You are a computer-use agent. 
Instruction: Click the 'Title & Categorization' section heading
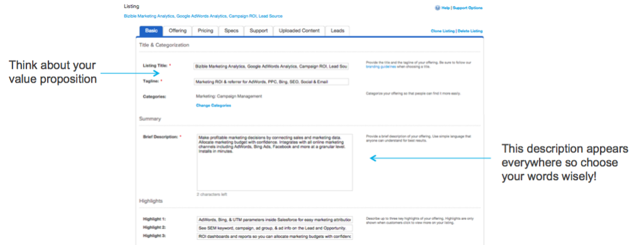click(164, 45)
